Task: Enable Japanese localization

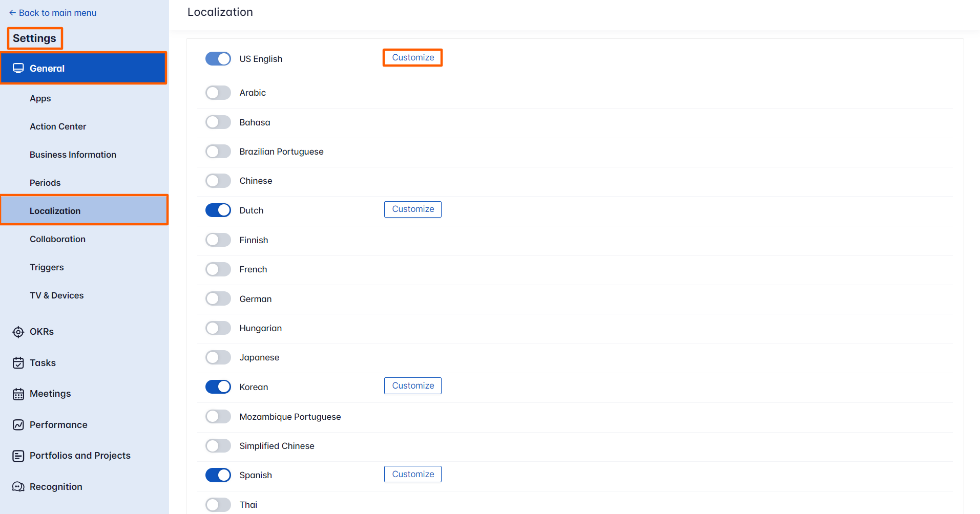Action: (x=218, y=357)
